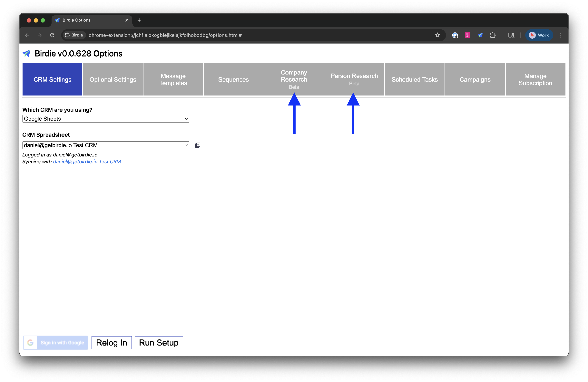Open the Manage Subscription tab
Screen dimensions: 588x382
[x=535, y=79]
